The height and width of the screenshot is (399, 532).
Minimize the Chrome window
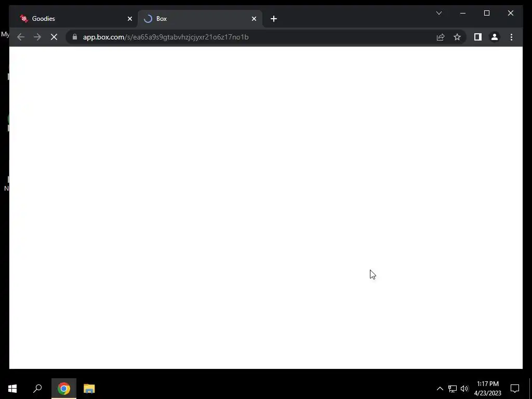pyautogui.click(x=463, y=13)
